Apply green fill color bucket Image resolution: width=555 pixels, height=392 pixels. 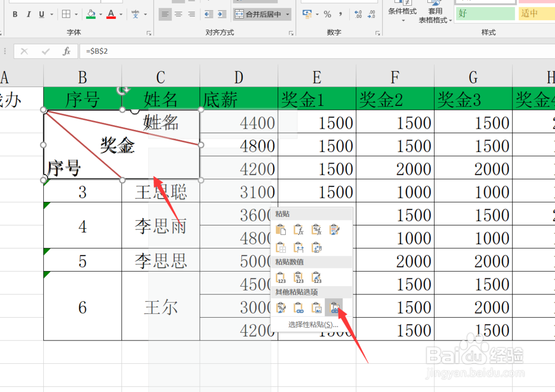tap(91, 14)
